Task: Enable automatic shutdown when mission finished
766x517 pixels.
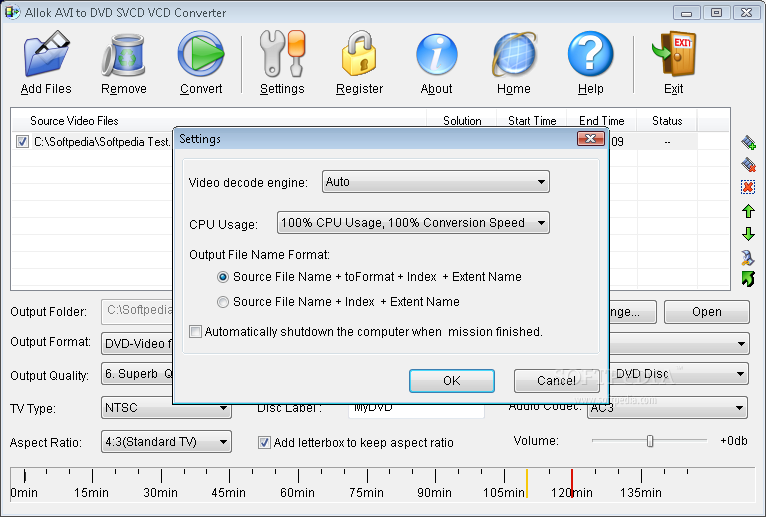Action: click(195, 332)
